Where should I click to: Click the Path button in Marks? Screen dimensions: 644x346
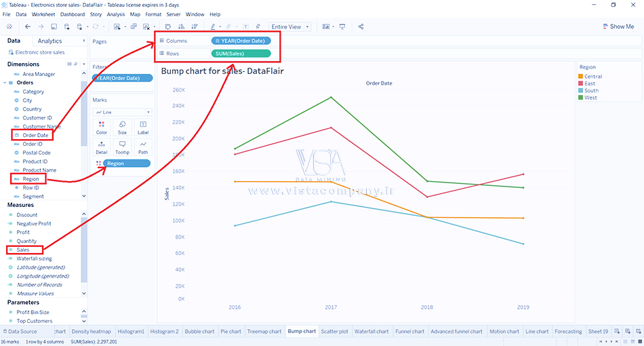coord(142,147)
